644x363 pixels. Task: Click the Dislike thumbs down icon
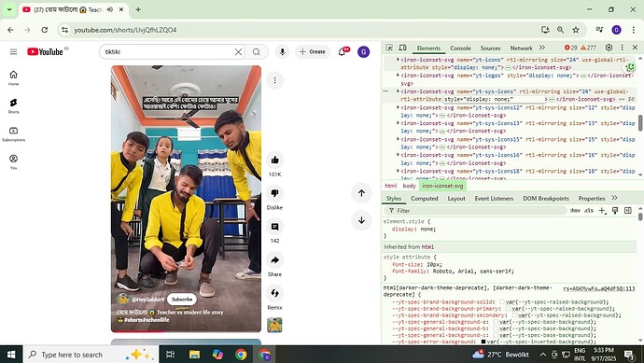click(x=274, y=193)
